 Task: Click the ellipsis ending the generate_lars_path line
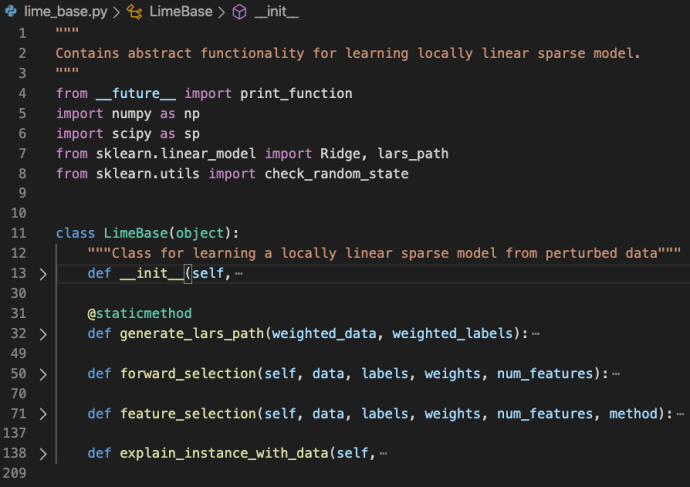pos(536,334)
